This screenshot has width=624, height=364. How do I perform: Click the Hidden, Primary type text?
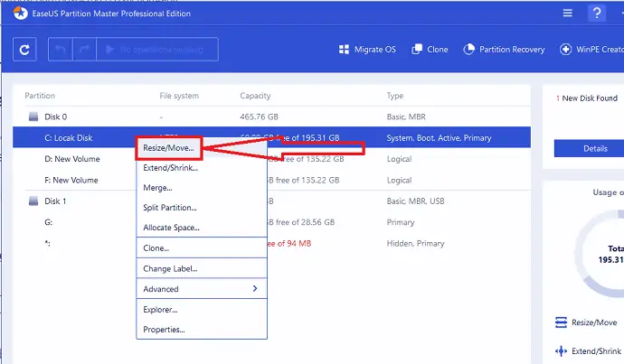click(415, 243)
